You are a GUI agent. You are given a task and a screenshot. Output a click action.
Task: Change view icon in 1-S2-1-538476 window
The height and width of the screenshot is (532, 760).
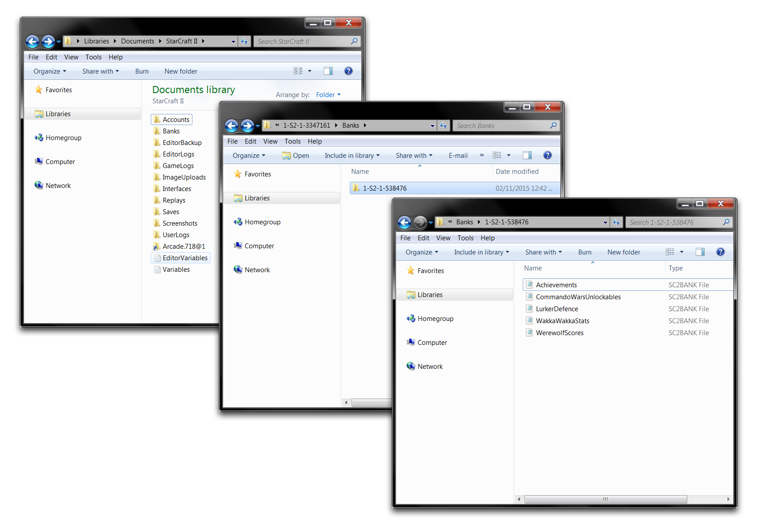670,252
